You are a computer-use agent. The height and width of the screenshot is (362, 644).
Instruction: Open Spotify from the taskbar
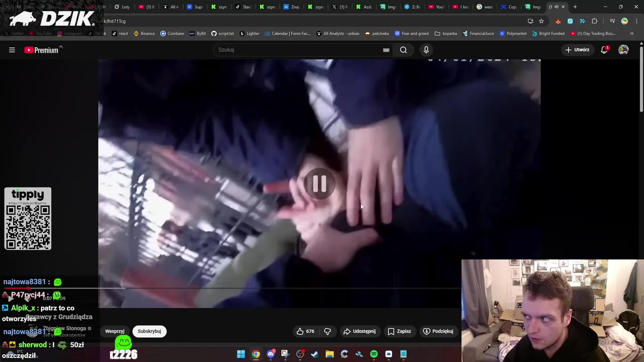pos(374,354)
